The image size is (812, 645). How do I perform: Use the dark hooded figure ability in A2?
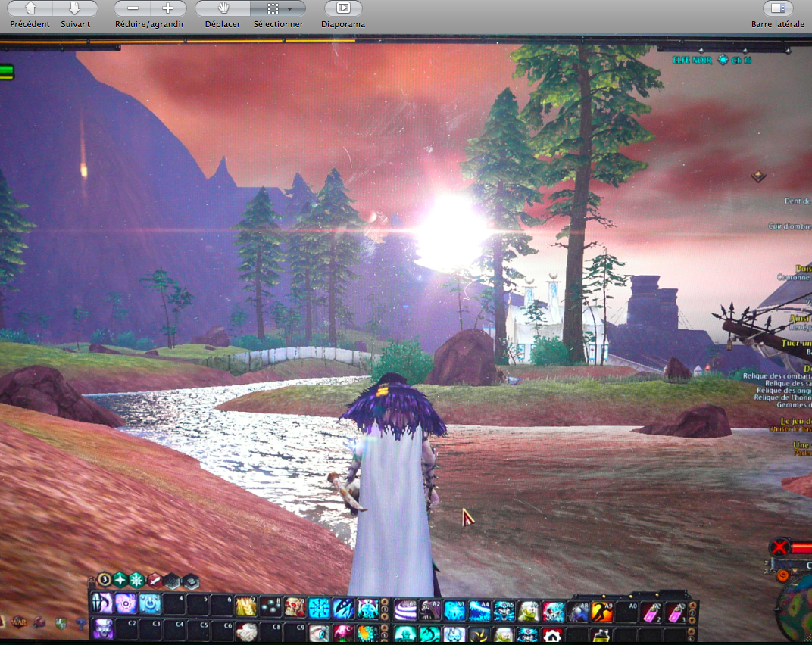tap(429, 610)
